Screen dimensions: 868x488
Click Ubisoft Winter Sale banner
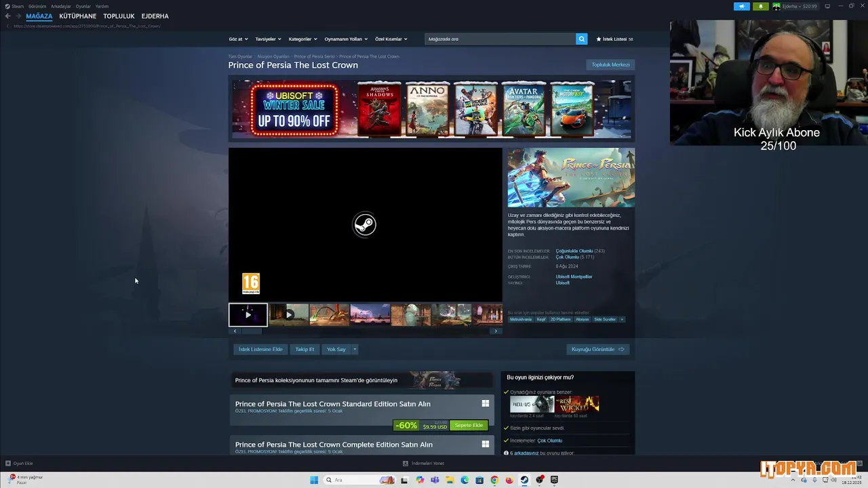pos(431,108)
